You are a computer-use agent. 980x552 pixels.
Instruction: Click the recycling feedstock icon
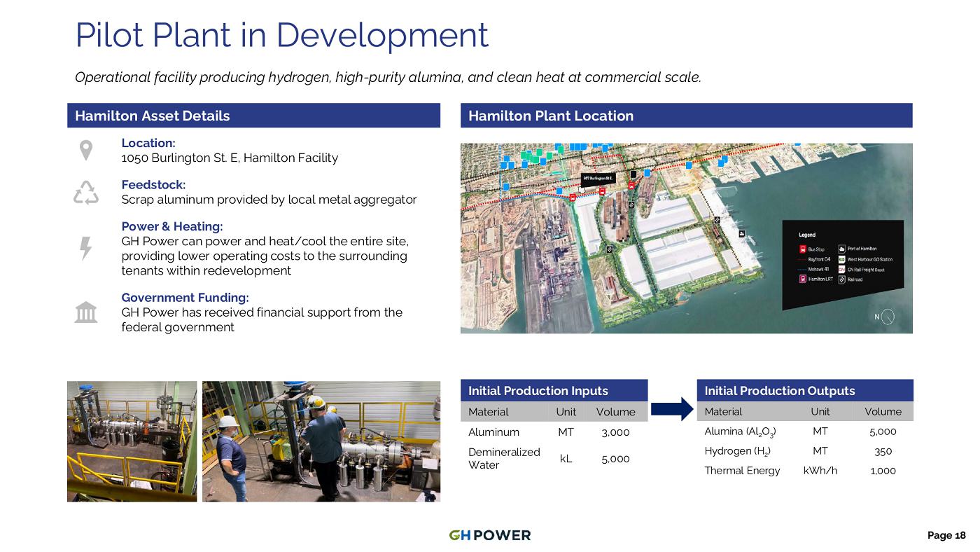85,192
